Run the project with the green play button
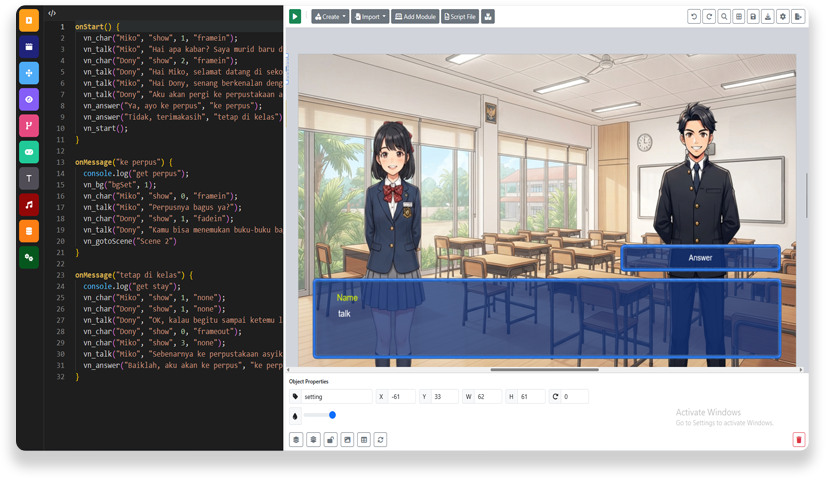825x478 pixels. pyautogui.click(x=295, y=17)
